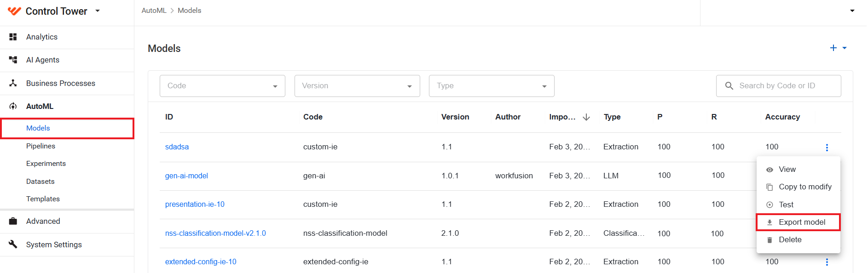Open the Control Tower dropdown arrow
The height and width of the screenshot is (273, 868).
point(98,11)
